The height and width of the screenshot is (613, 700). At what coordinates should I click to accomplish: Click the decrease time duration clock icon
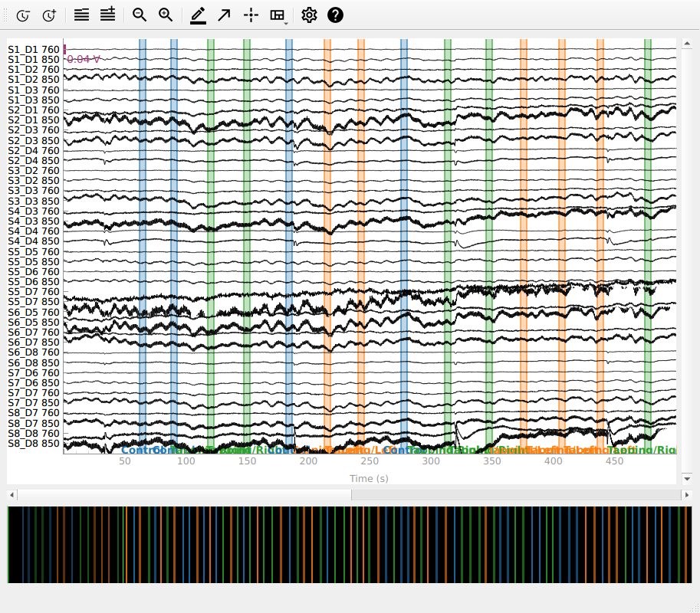(23, 15)
